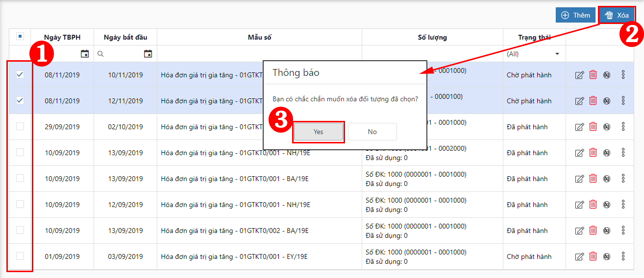This screenshot has width=644, height=278.
Task: Click the blue Thêm button
Action: point(575,15)
